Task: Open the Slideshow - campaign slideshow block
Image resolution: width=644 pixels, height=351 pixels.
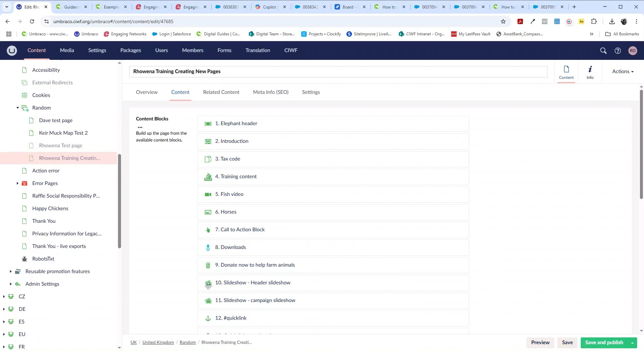Action: tap(333, 300)
